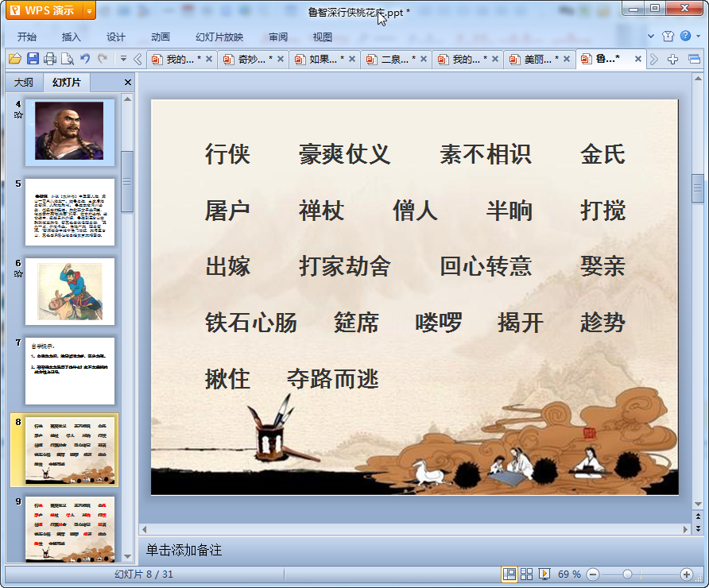Select slide 7 thumbnail
This screenshot has width=709, height=588.
pyautogui.click(x=70, y=370)
